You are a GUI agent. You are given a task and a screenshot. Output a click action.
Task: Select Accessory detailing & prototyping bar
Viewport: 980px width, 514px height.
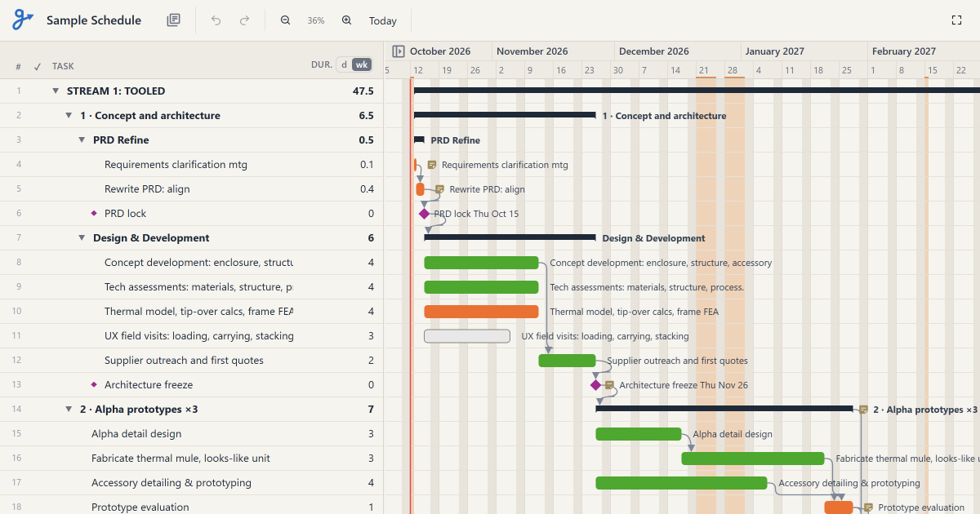tap(681, 483)
